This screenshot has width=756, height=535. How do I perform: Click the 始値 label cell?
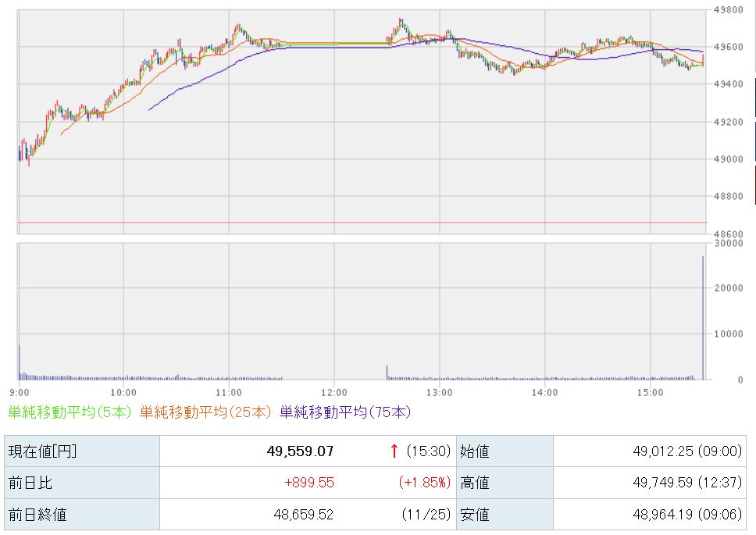475,451
